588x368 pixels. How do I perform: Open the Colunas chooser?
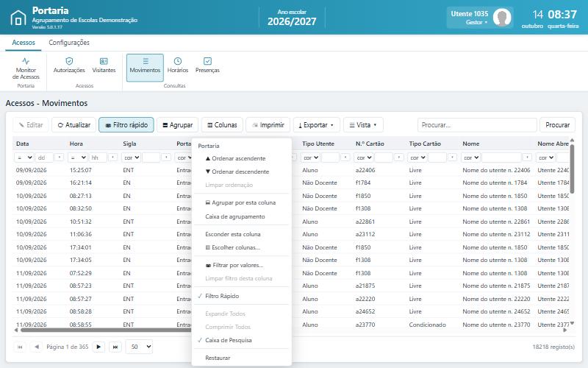tap(222, 125)
